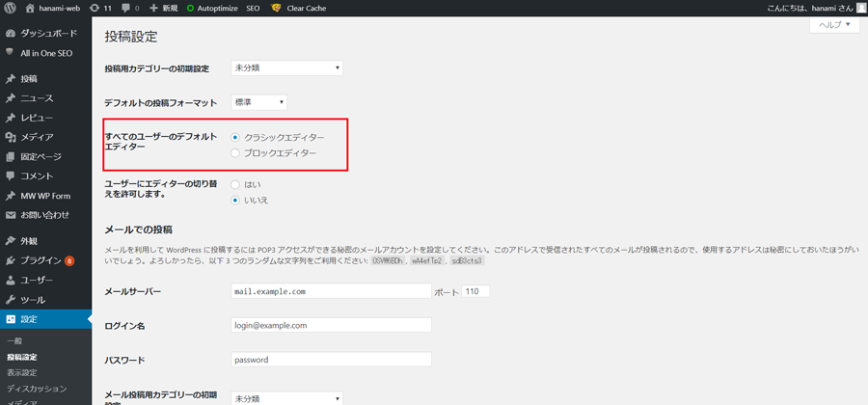Click the ダッシュボード gauge icon
Viewport: 868px width, 405px height.
10,33
